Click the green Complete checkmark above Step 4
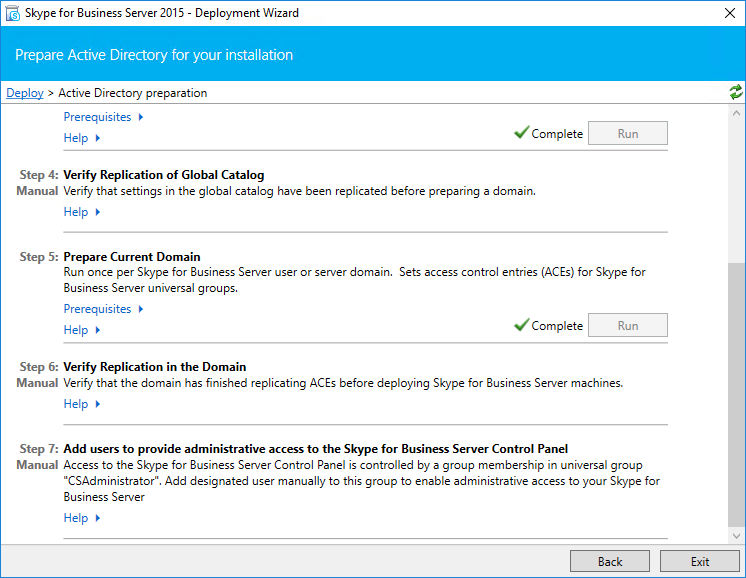 521,132
